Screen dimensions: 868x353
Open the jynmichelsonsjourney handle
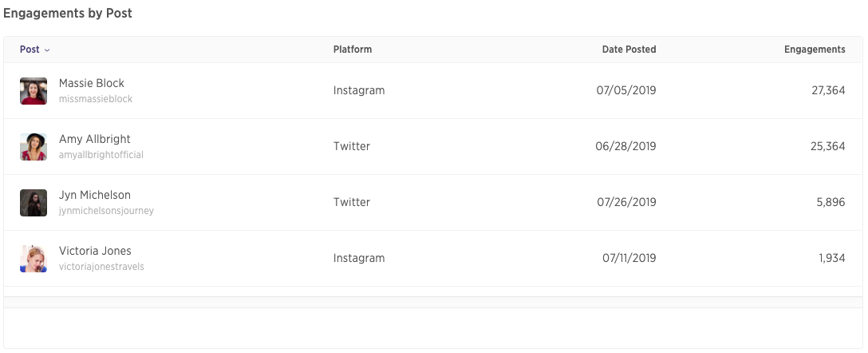click(106, 211)
